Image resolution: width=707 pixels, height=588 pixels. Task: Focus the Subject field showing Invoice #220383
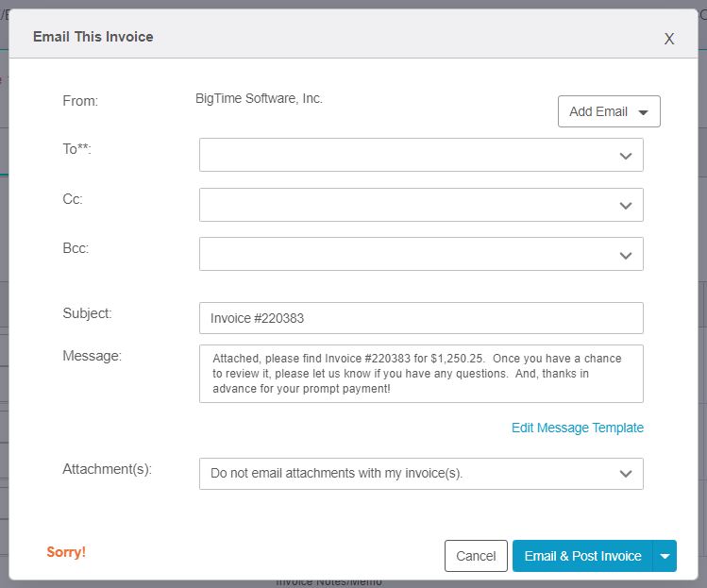[421, 318]
